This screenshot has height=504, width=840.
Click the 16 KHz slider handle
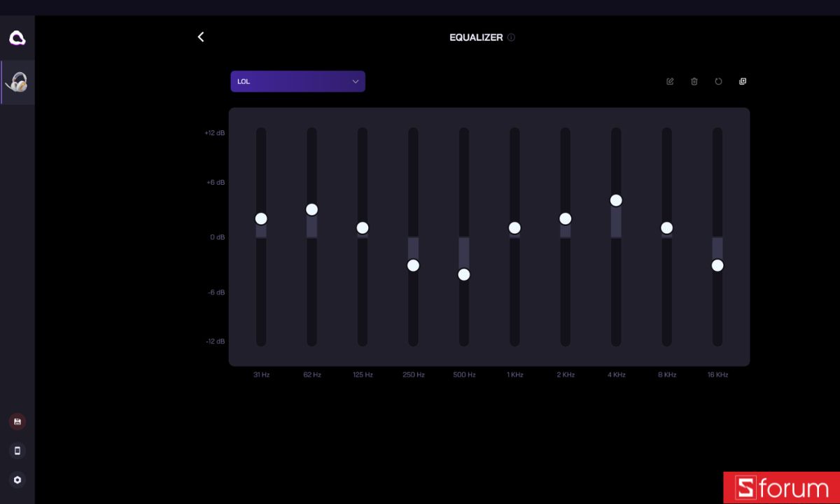click(717, 265)
